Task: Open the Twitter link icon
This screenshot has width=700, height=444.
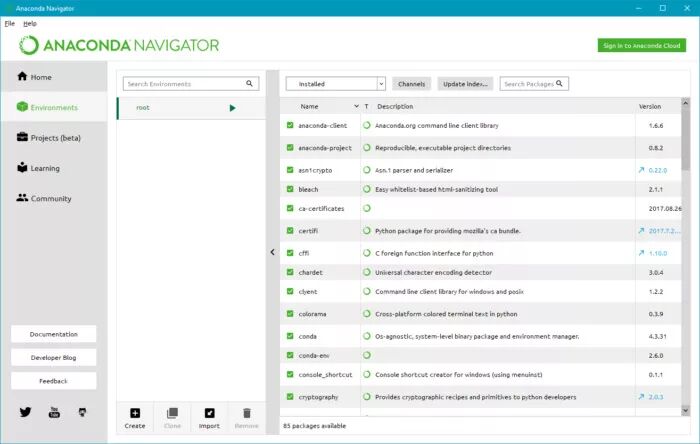Action: point(25,412)
